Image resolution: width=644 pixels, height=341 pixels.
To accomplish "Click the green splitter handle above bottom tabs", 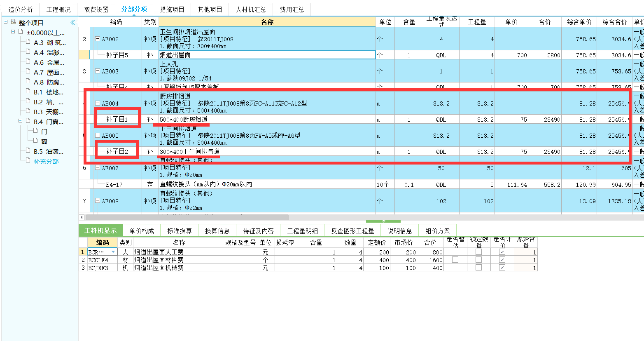I will click(383, 221).
